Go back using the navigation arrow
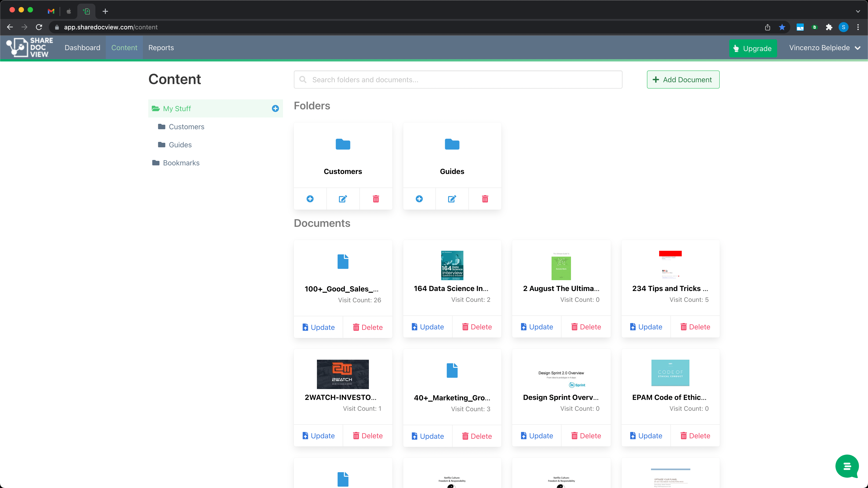Viewport: 868px width, 488px height. tap(9, 27)
